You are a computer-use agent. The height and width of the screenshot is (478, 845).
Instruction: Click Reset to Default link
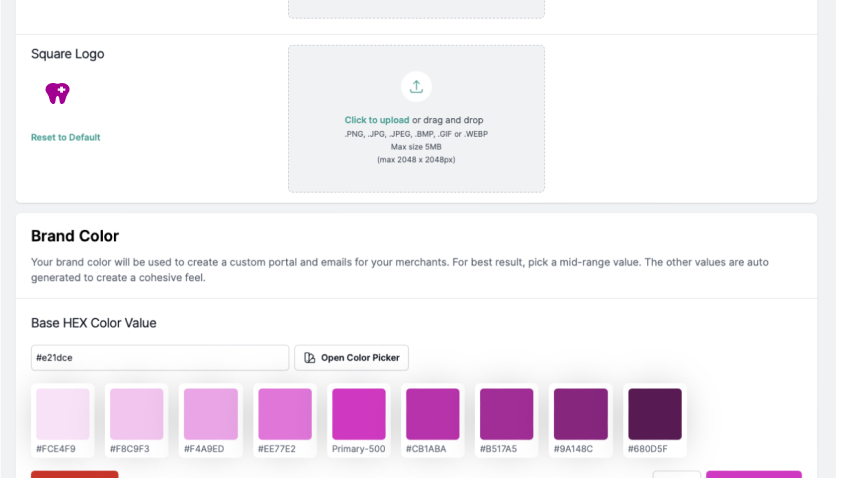[x=65, y=137]
